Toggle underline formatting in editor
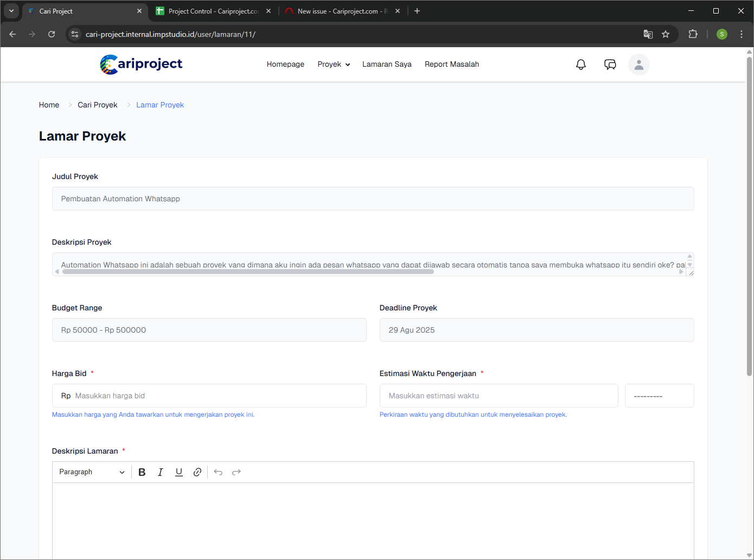This screenshot has height=560, width=754. coord(179,472)
